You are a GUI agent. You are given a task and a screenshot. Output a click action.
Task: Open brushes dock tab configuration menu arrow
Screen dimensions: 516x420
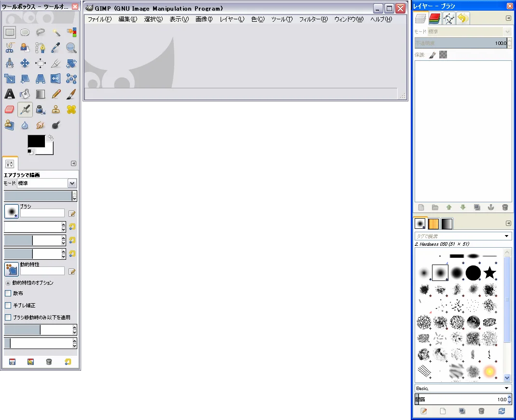click(x=508, y=224)
